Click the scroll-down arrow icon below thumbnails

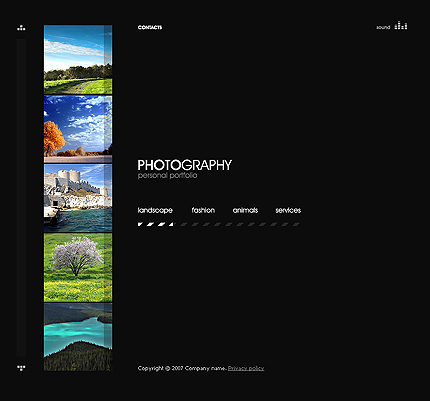point(21,368)
